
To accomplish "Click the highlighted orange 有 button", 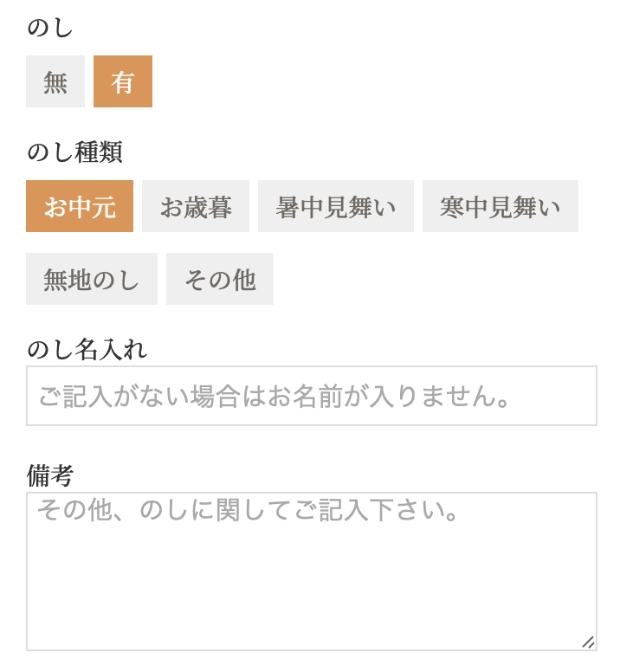I will tap(123, 81).
